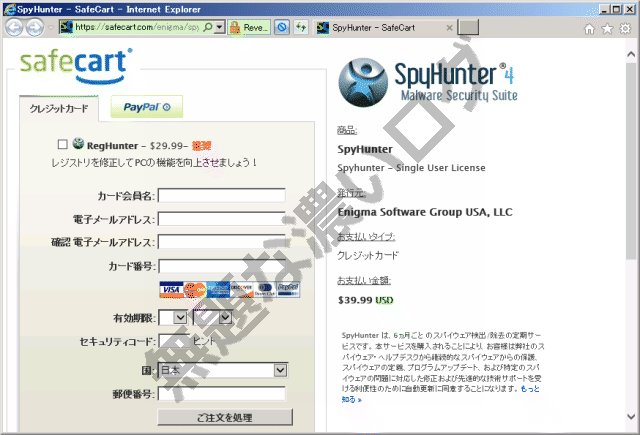This screenshot has height=435, width=640.
Task: Open the もっと知る link
Action: [x=530, y=389]
